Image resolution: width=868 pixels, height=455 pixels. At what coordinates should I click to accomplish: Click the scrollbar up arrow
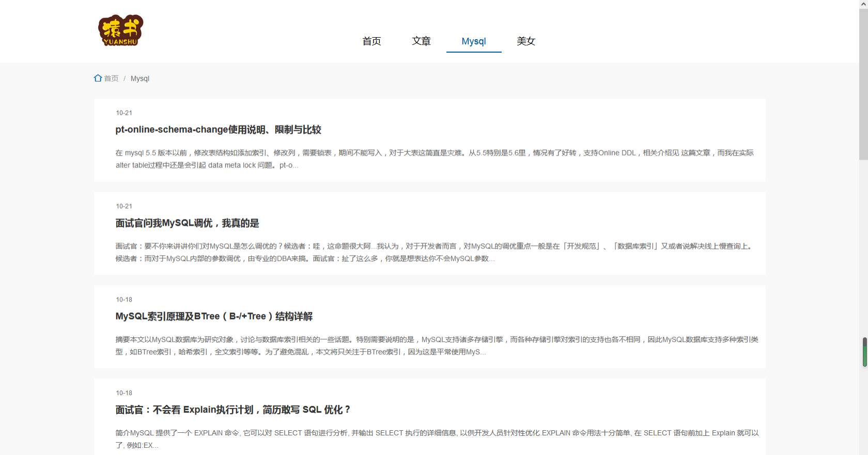point(863,4)
